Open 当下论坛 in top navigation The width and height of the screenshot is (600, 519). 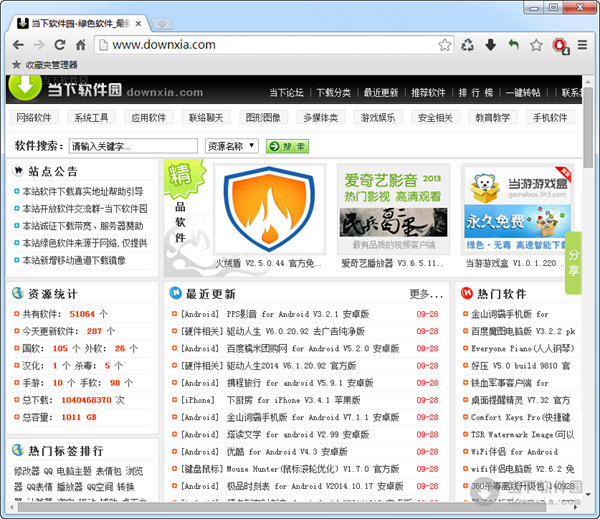pyautogui.click(x=286, y=93)
